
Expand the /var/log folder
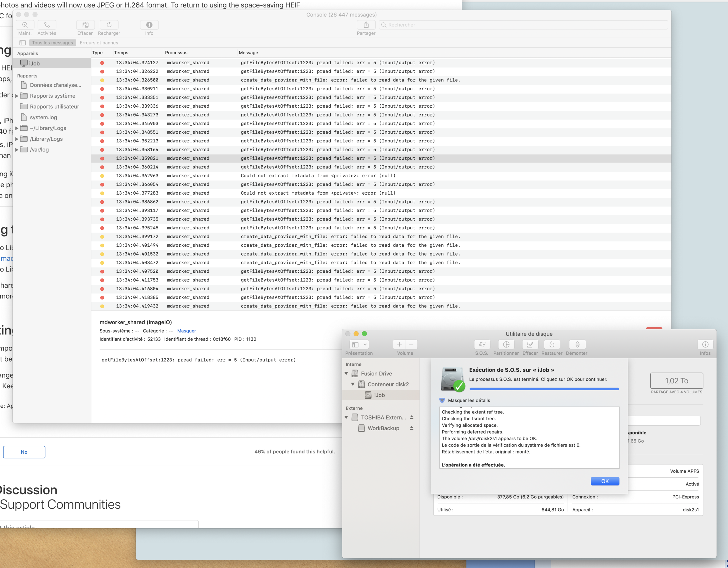tap(17, 150)
